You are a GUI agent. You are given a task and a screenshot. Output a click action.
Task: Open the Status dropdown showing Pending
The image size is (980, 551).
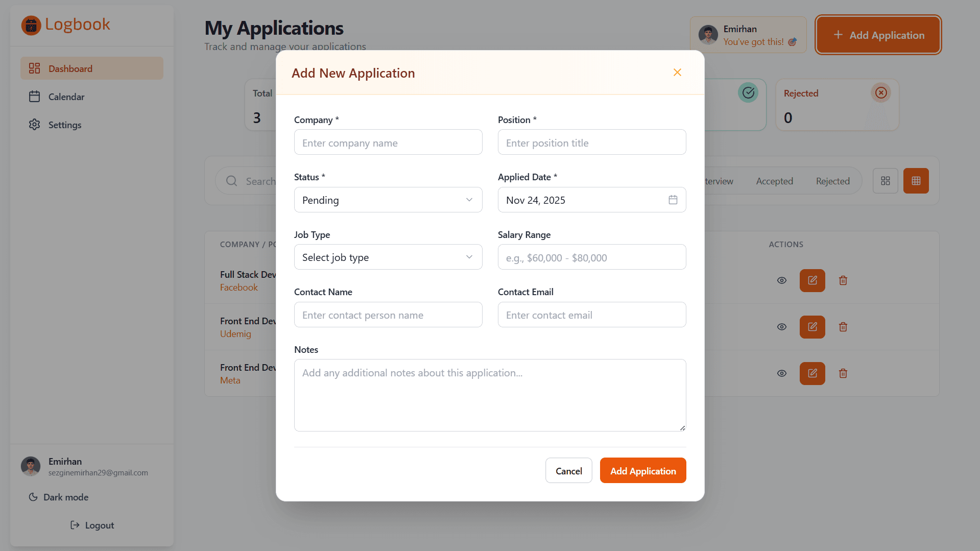tap(388, 200)
